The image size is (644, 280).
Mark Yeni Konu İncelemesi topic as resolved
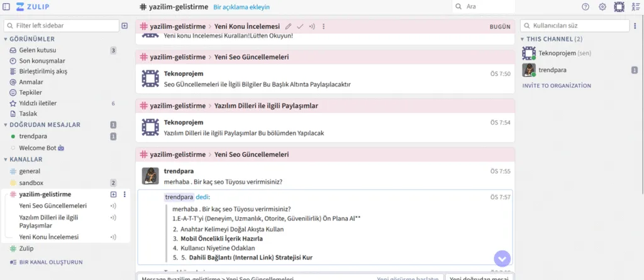(x=300, y=26)
